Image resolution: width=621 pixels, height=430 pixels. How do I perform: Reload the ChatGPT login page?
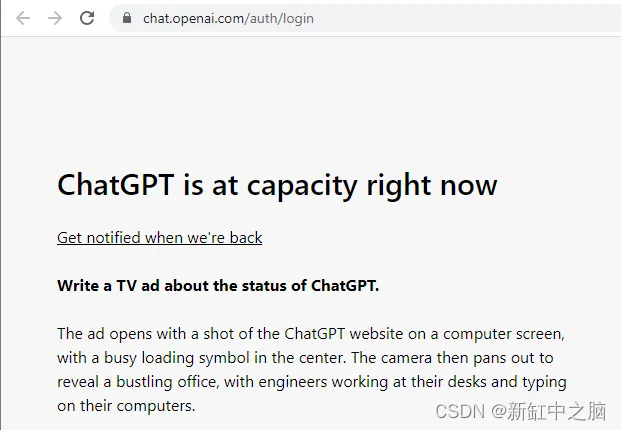point(87,18)
